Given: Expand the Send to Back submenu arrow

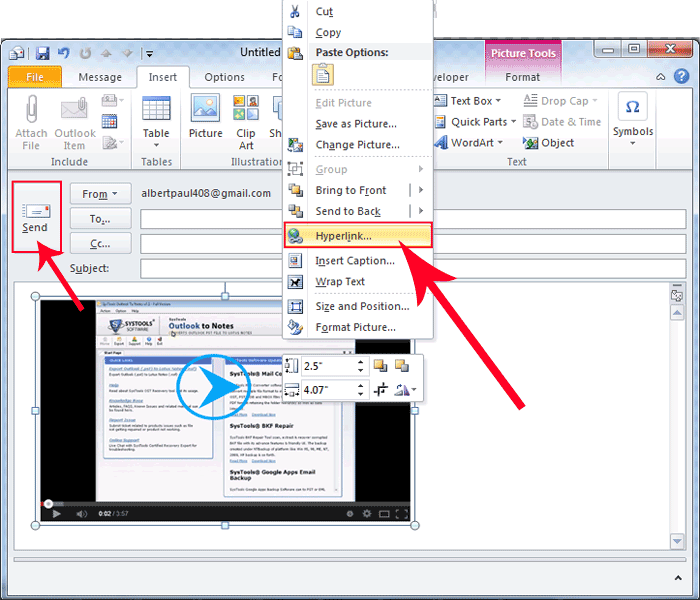Looking at the screenshot, I should [x=421, y=211].
